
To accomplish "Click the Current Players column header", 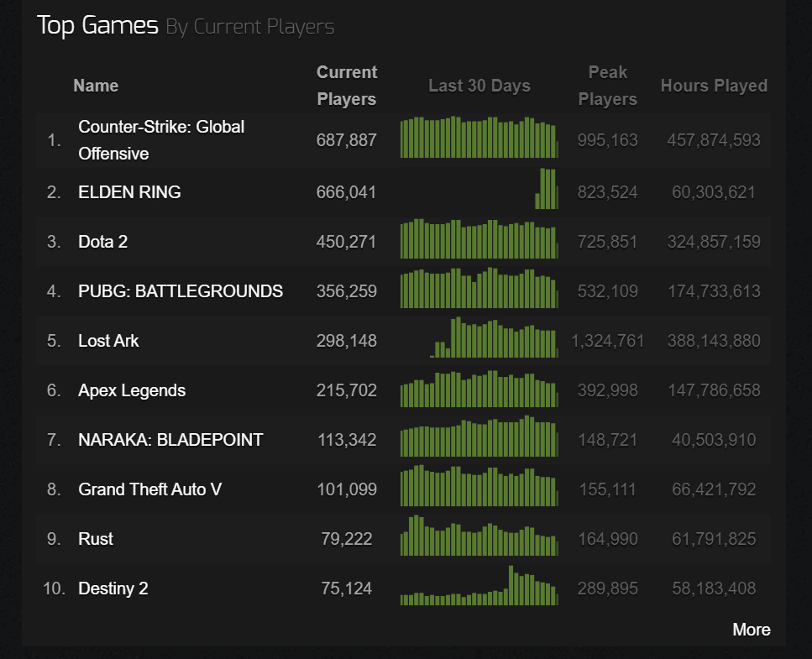I will click(x=346, y=86).
